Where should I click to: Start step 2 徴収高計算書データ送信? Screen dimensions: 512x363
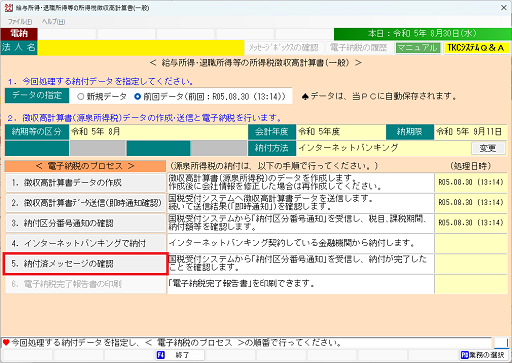(x=86, y=203)
